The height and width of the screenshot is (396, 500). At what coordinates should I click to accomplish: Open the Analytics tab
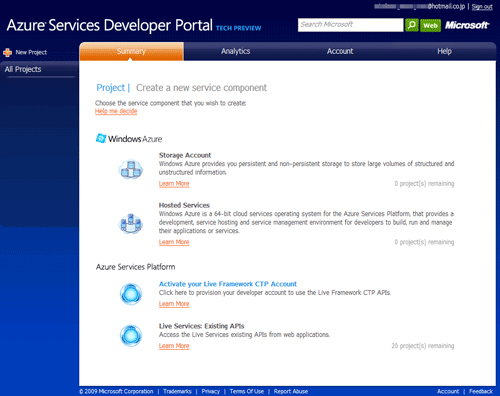click(235, 51)
